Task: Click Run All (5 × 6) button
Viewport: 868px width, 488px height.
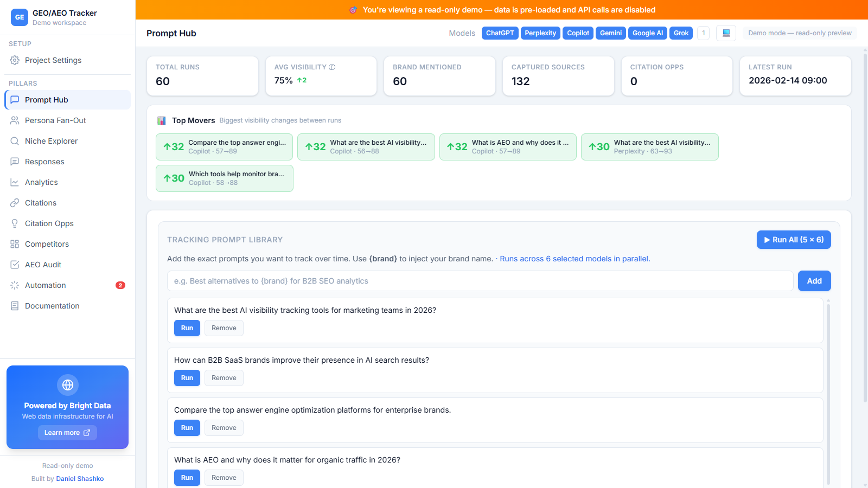Action: 794,240
